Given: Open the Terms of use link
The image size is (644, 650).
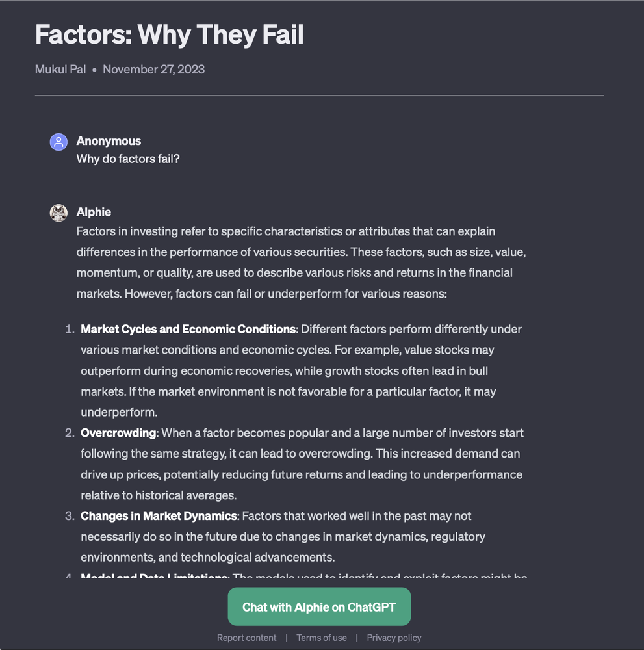Looking at the screenshot, I should coord(322,638).
